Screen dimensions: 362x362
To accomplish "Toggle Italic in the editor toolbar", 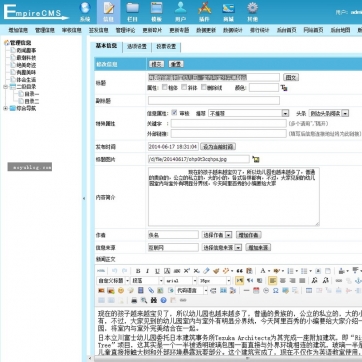I will pyautogui.click(x=147, y=271).
